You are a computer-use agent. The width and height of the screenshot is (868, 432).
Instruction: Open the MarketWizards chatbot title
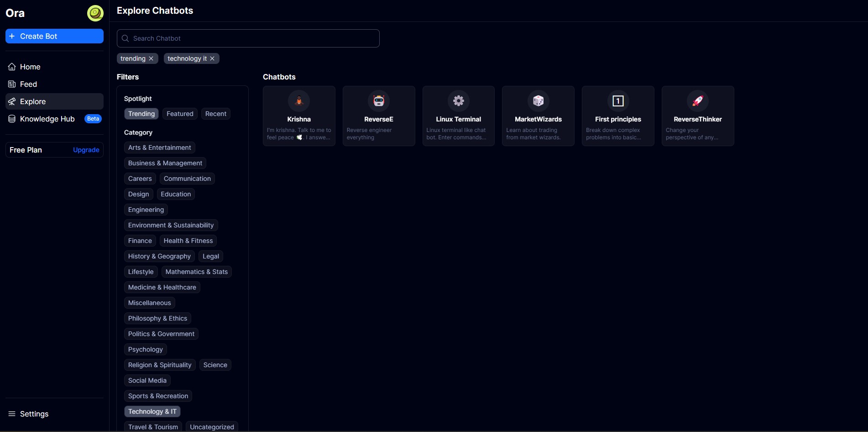pos(539,119)
